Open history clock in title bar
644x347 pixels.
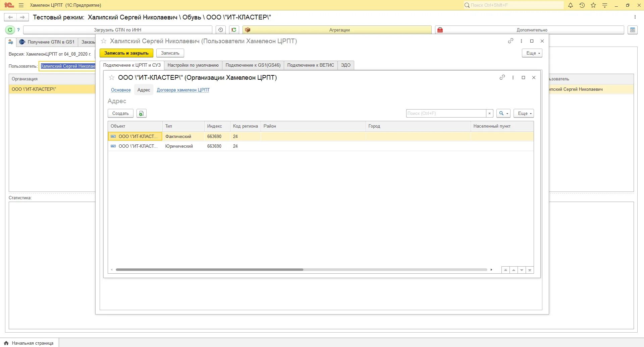coord(582,5)
